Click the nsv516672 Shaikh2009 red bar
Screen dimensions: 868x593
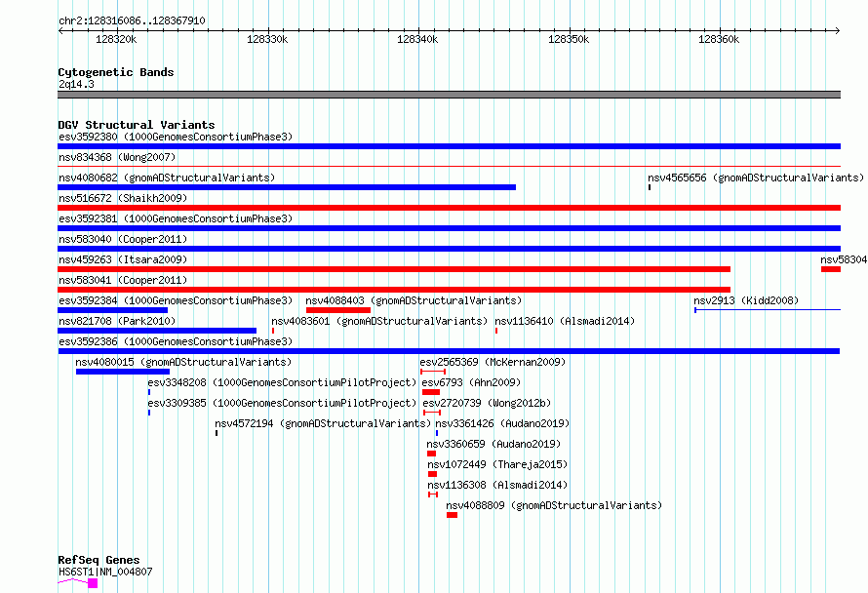click(449, 208)
